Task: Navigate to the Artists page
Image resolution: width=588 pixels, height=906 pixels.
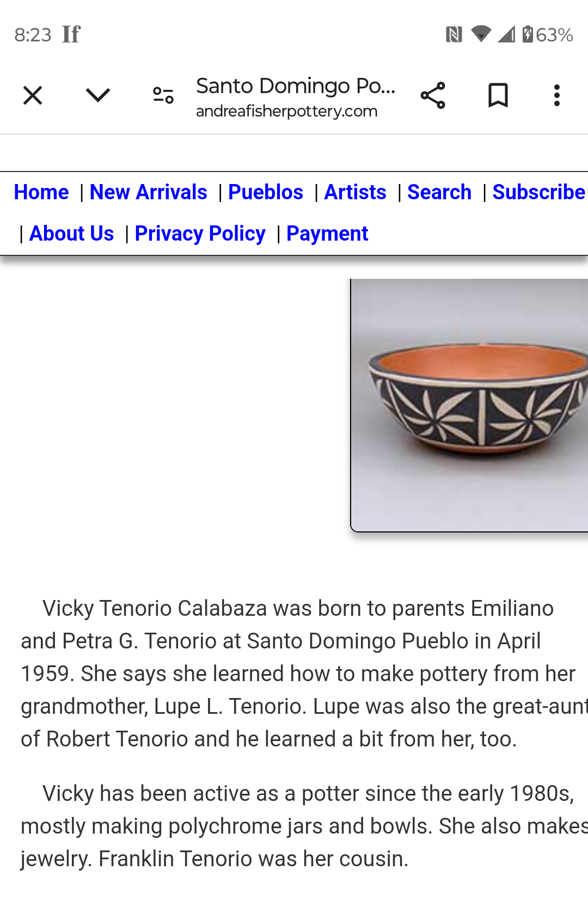Action: point(355,192)
